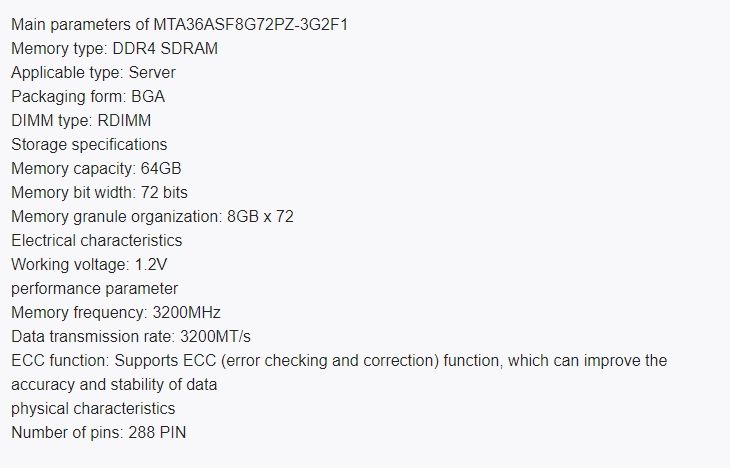Select the 'Applicable type: Server' line

tap(94, 71)
